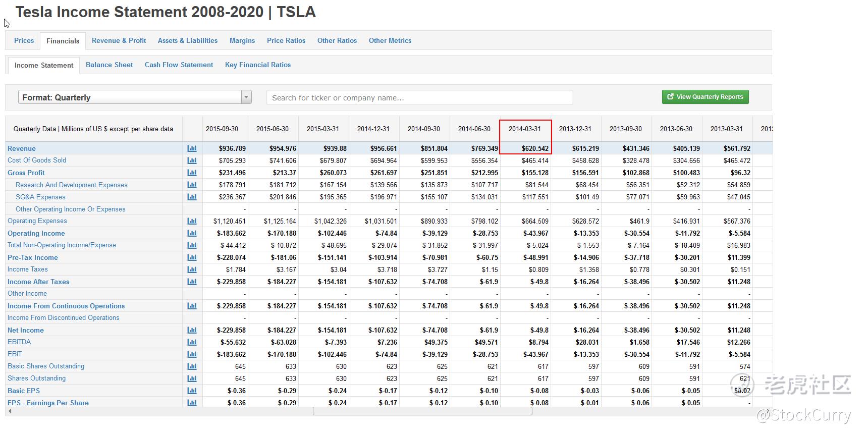Open the Format: Quarterly dropdown

pos(135,97)
